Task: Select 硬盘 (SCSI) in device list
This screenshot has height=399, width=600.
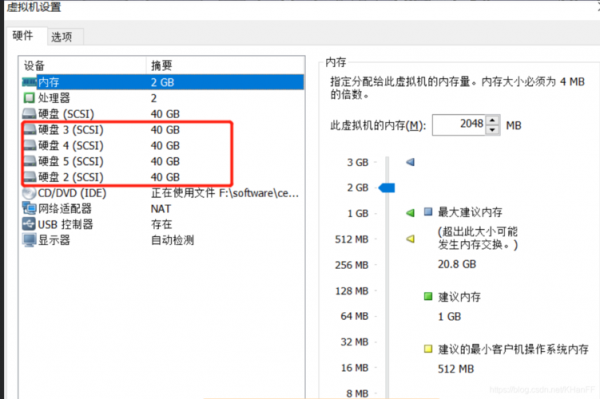Action: coord(66,114)
